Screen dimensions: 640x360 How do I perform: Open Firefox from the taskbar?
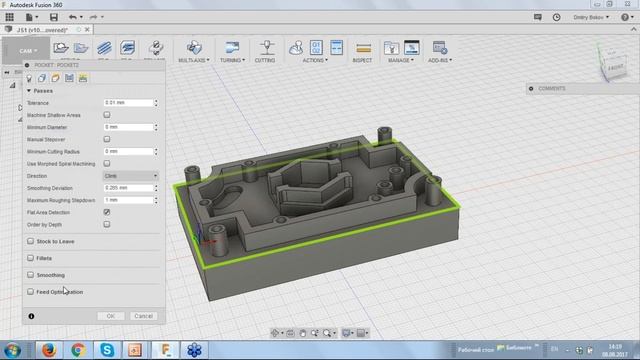point(49,350)
